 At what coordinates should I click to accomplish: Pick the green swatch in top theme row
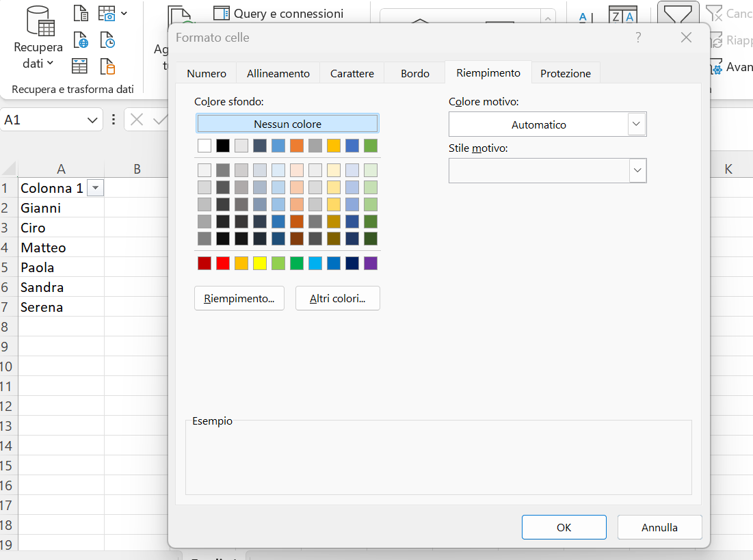coord(370,146)
